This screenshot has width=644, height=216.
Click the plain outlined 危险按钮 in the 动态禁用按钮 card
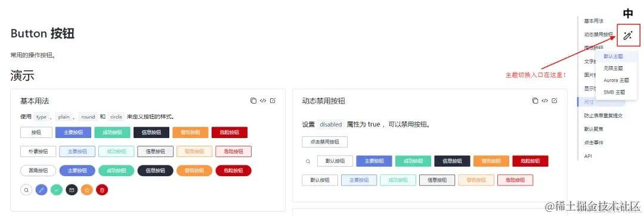[x=515, y=180]
